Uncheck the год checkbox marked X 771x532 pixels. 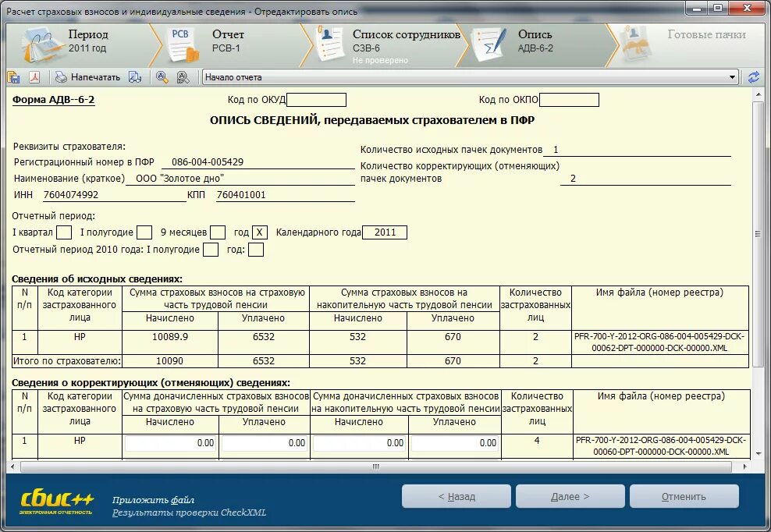point(260,232)
